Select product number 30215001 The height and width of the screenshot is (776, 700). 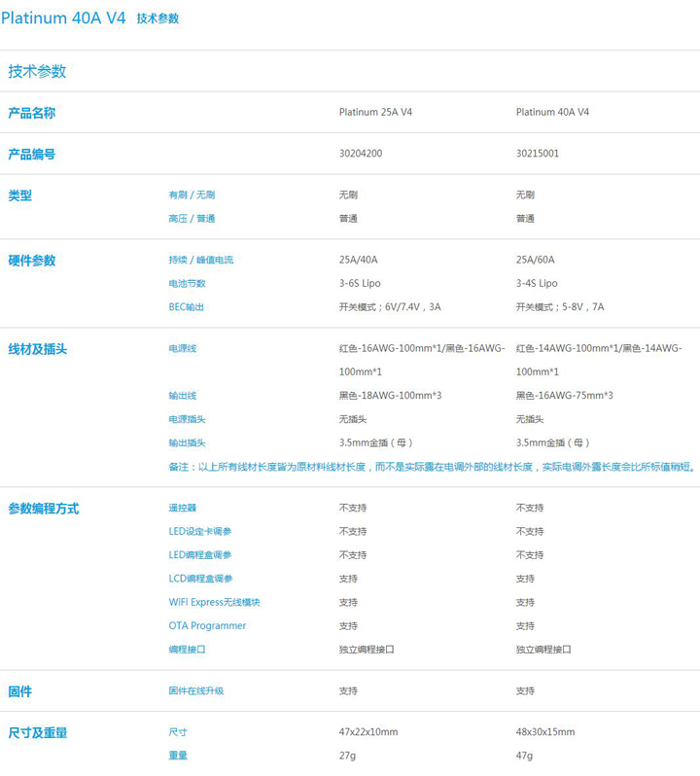[x=538, y=154]
